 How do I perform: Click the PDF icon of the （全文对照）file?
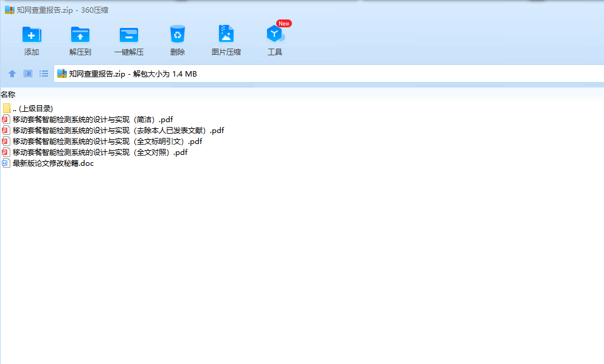5,153
